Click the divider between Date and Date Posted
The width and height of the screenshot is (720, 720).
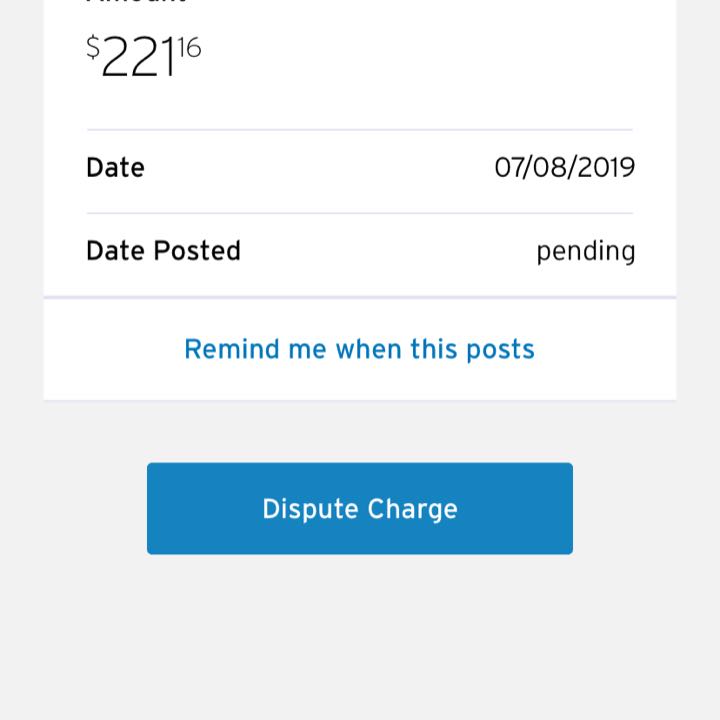(x=360, y=213)
